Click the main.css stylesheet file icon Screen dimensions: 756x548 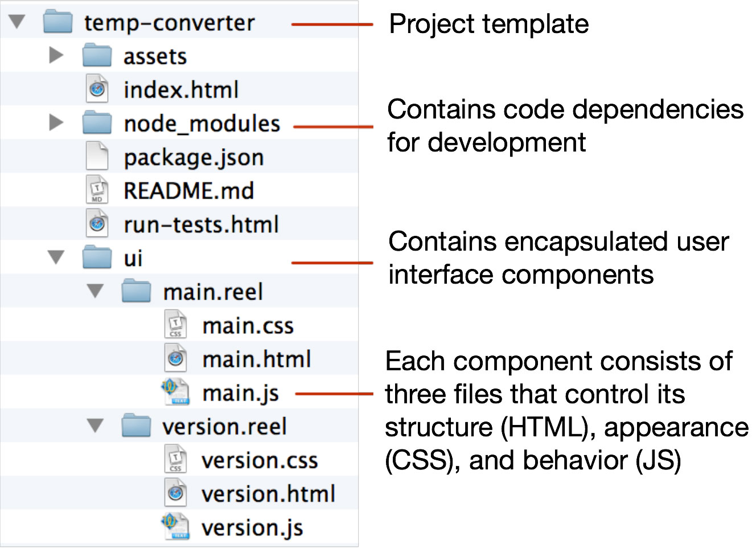tap(175, 324)
